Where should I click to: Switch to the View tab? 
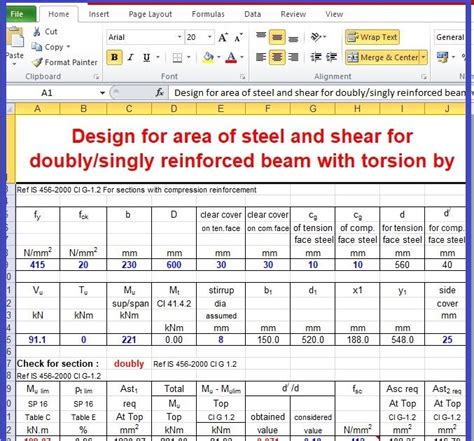tap(334, 14)
